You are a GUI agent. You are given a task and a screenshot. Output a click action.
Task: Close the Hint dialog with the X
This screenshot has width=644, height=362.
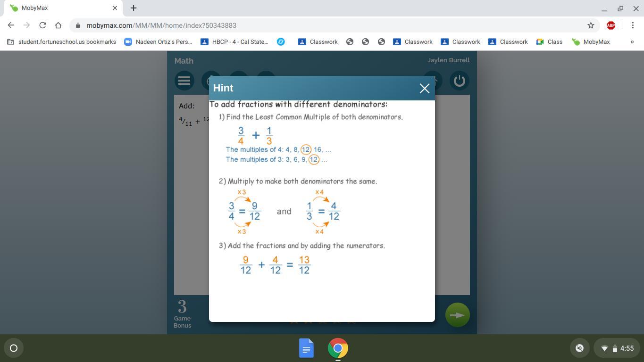pos(424,88)
